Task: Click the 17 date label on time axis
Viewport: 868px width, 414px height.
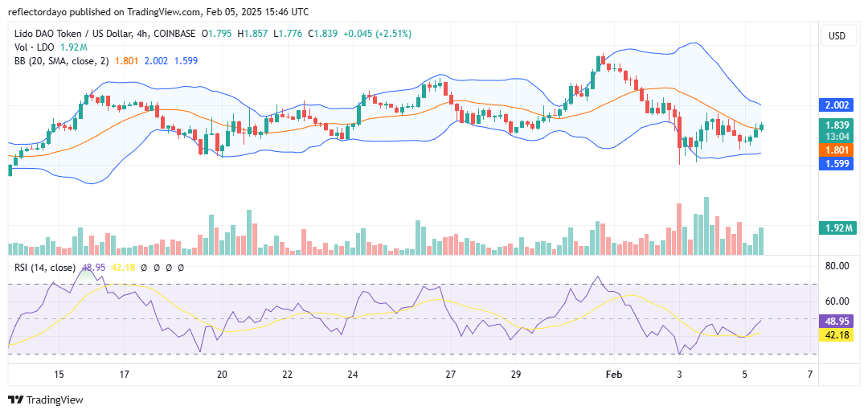Action: pyautogui.click(x=124, y=374)
